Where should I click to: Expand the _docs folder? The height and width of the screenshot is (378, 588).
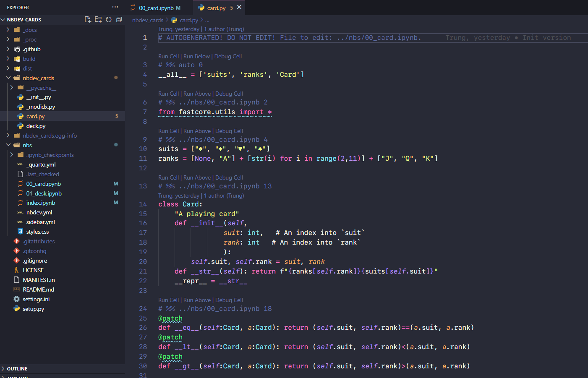coord(8,30)
